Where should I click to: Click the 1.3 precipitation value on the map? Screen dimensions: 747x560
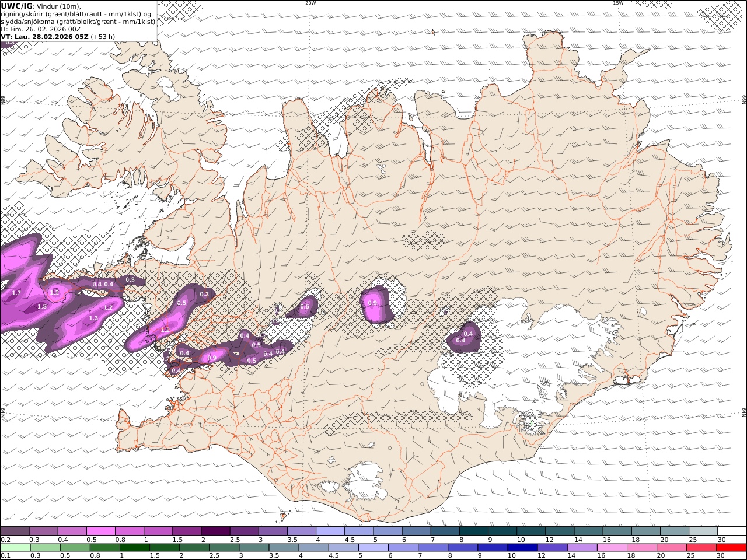[x=93, y=318]
